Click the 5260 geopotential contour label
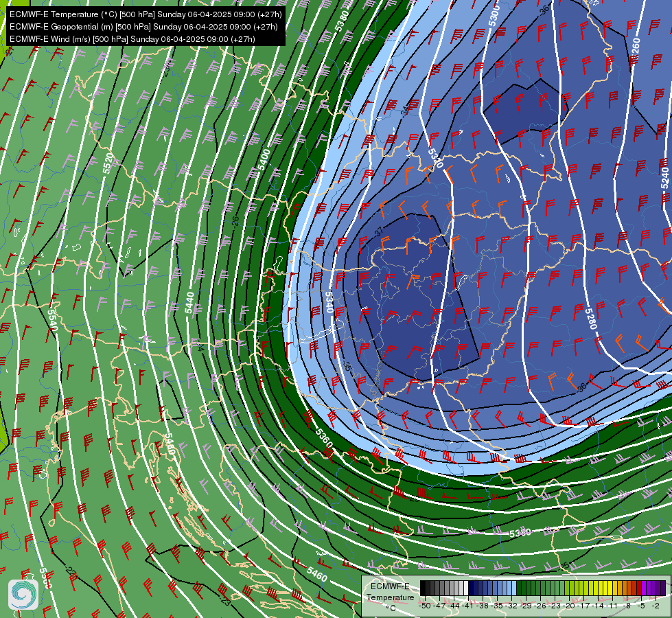 pyautogui.click(x=635, y=49)
